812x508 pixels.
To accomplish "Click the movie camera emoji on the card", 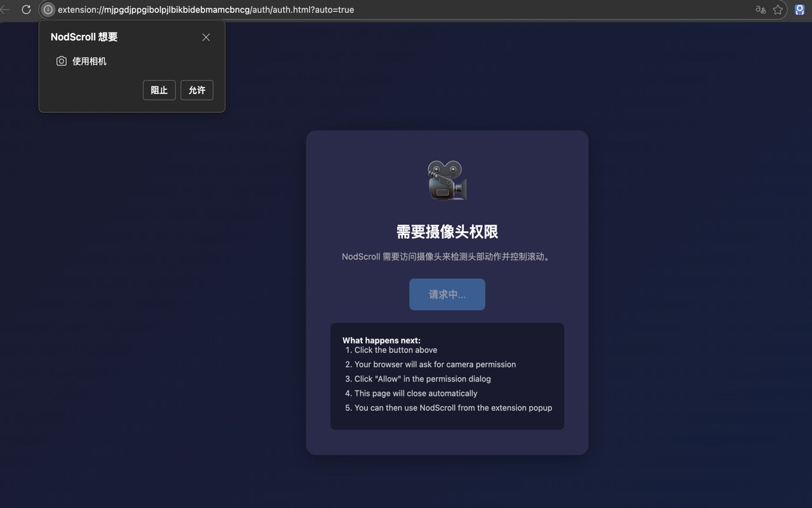I will pos(447,180).
